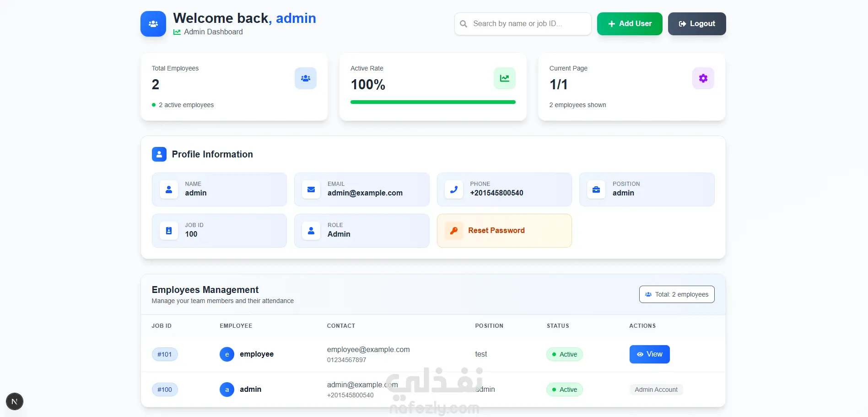
Task: Click the person icon in the NAME field
Action: click(169, 189)
